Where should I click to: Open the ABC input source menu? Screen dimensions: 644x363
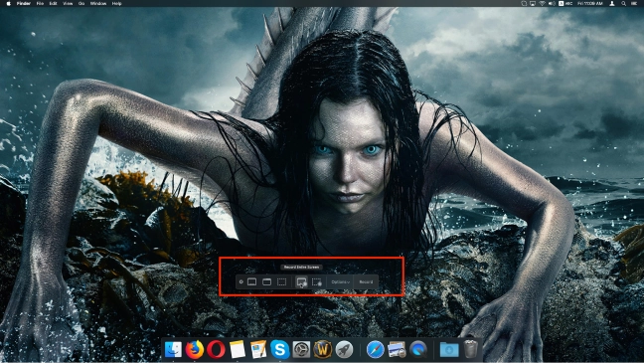565,3
